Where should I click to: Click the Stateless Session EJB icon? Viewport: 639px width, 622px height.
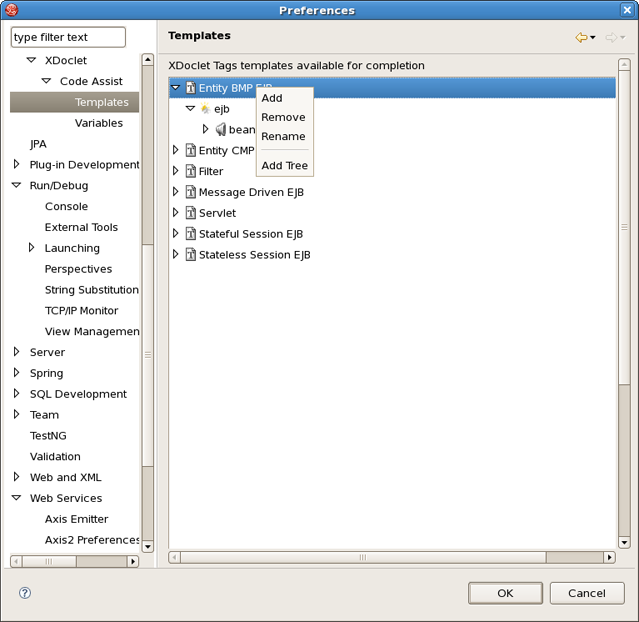point(190,255)
